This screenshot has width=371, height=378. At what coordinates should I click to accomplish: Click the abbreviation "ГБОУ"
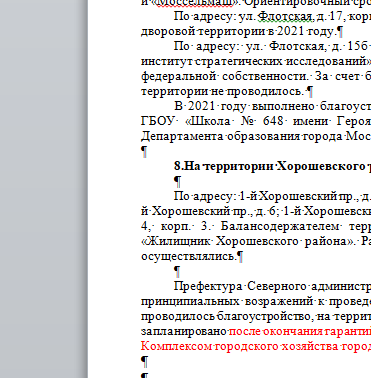[x=158, y=121]
